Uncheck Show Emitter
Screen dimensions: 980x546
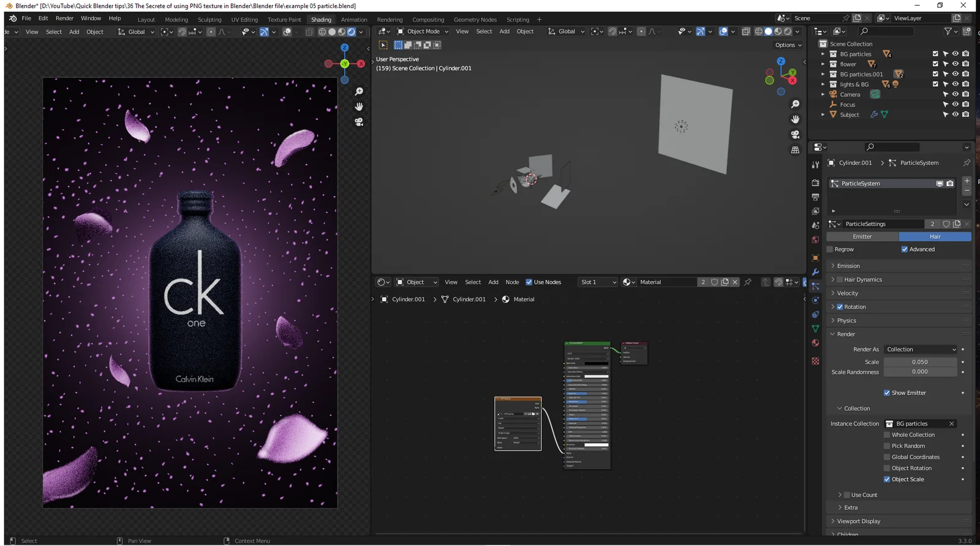pos(887,393)
